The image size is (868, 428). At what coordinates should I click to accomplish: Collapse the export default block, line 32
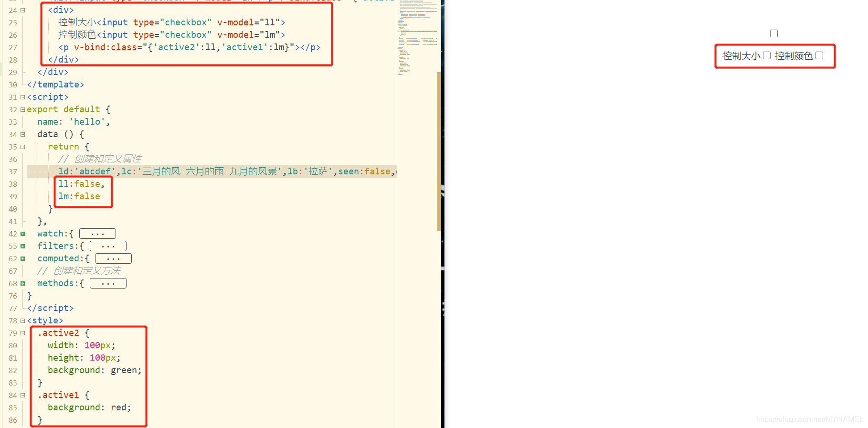(x=22, y=109)
